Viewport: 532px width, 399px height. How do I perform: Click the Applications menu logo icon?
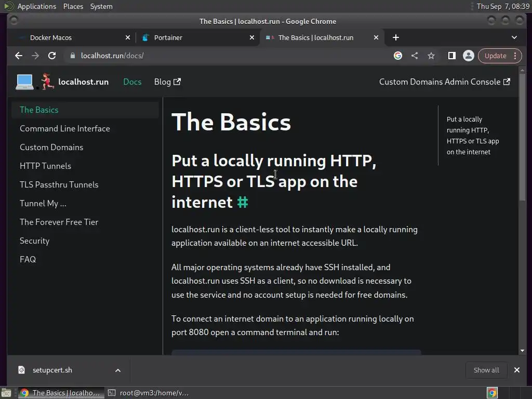[x=8, y=6]
